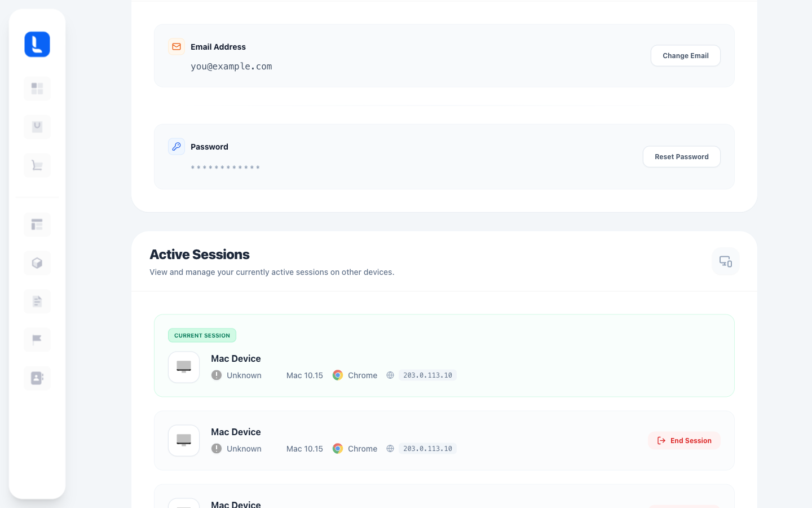812x508 pixels.
Task: Click Mac Device title in second session
Action: (236, 432)
